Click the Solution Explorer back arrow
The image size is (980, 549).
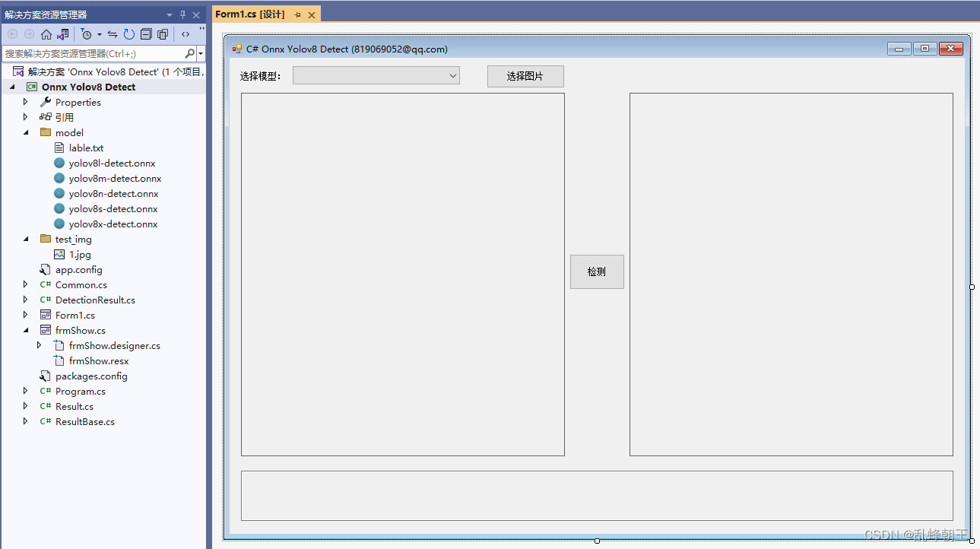coord(12,34)
